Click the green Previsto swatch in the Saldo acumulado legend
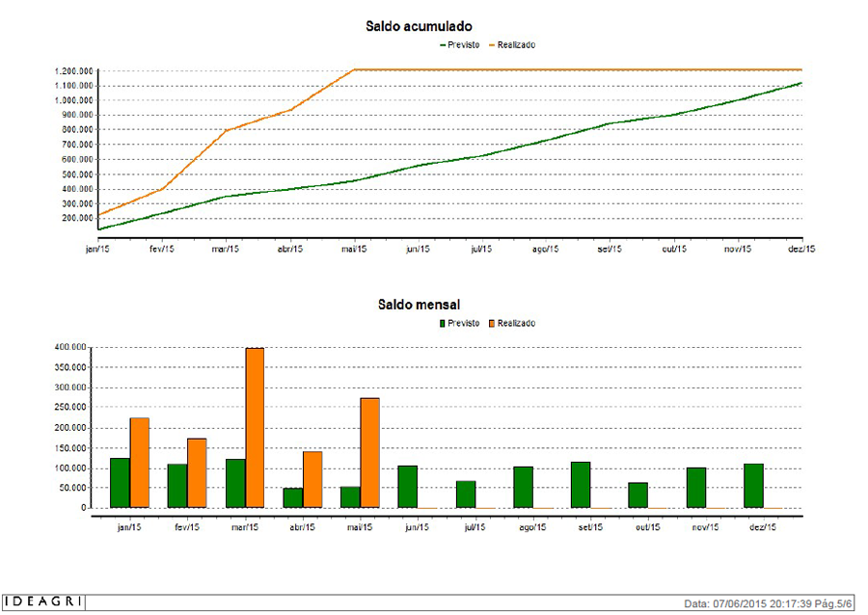 point(443,45)
